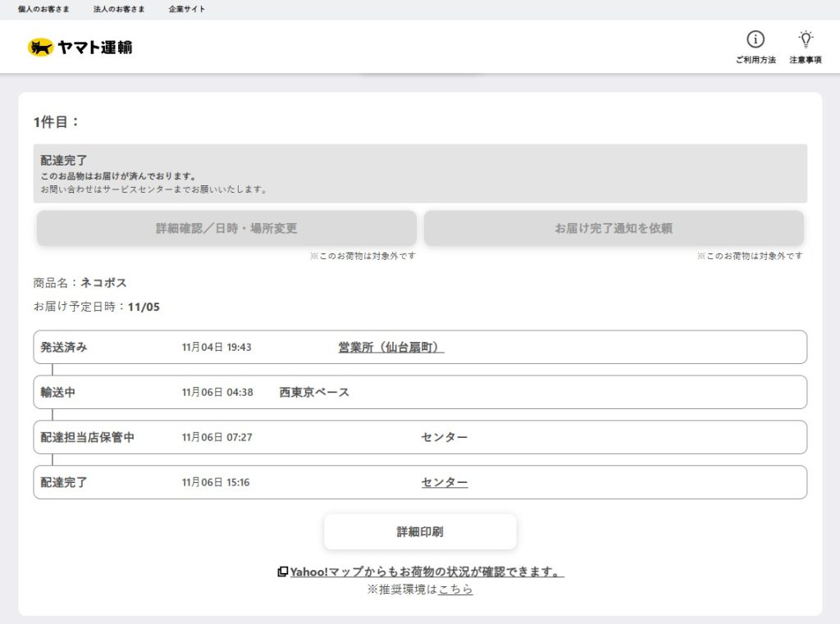Click the 西東京ベース location text

(314, 393)
